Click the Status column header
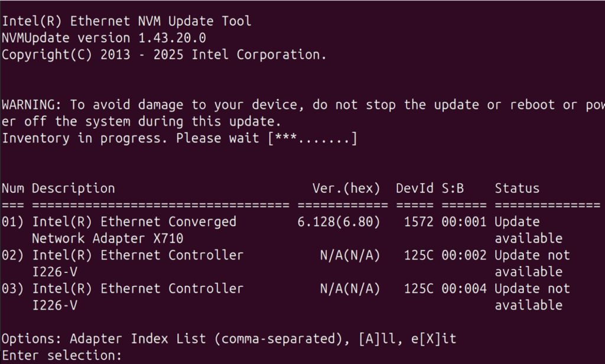Screen dimensions: 605x364 (x=517, y=188)
